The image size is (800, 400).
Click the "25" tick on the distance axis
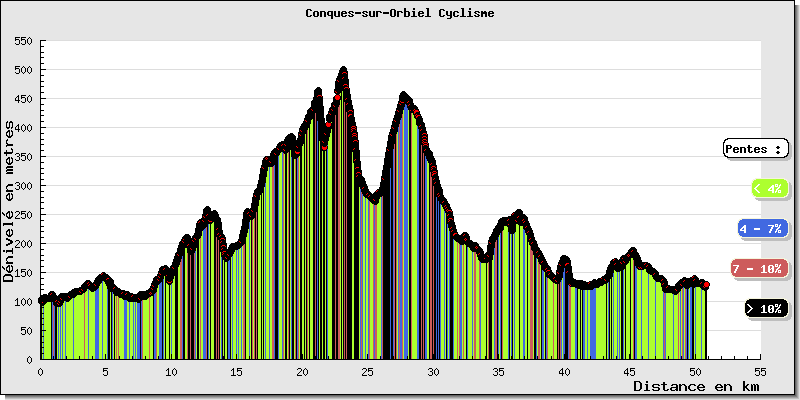(367, 370)
